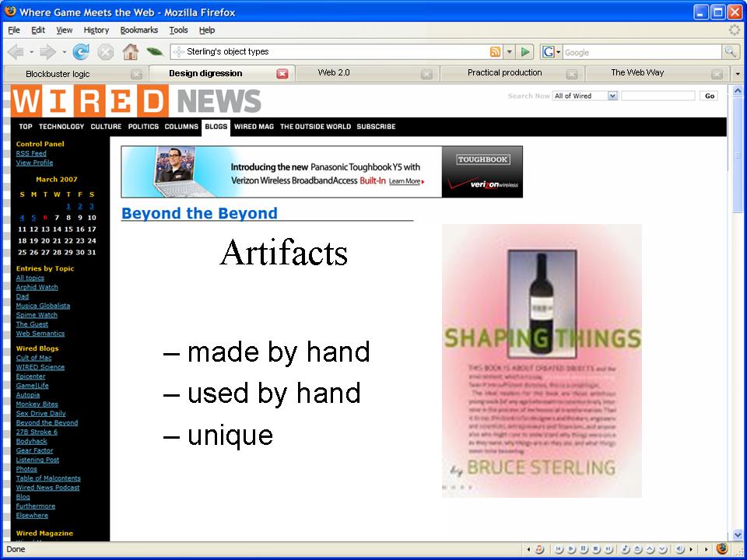
Task: Click the site icon in the address bar
Action: (179, 52)
